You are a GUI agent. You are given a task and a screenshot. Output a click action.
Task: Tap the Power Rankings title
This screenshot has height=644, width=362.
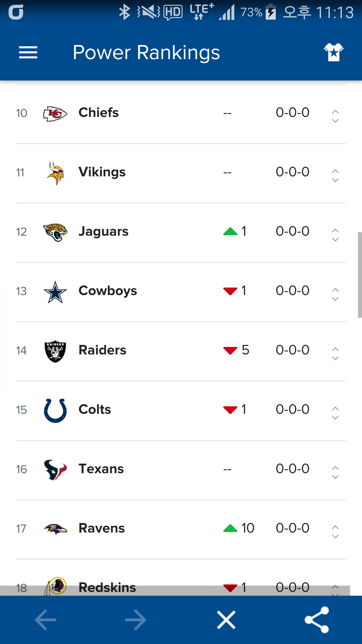146,52
